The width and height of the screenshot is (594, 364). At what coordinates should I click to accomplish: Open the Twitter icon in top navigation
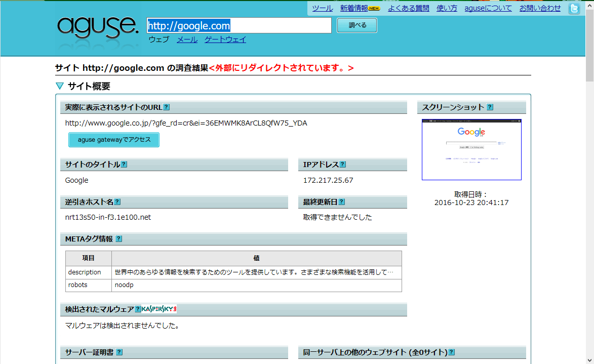click(x=574, y=8)
